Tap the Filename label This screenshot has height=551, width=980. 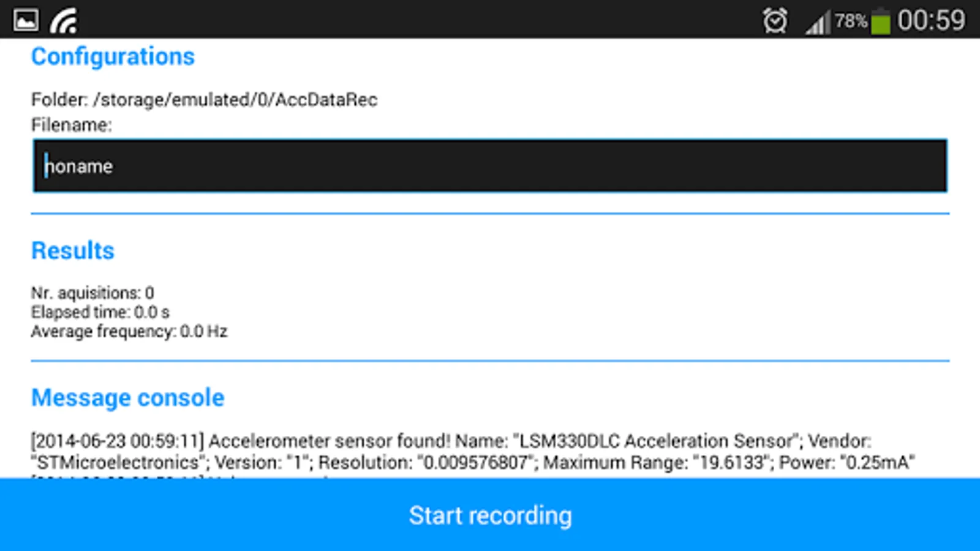[72, 125]
